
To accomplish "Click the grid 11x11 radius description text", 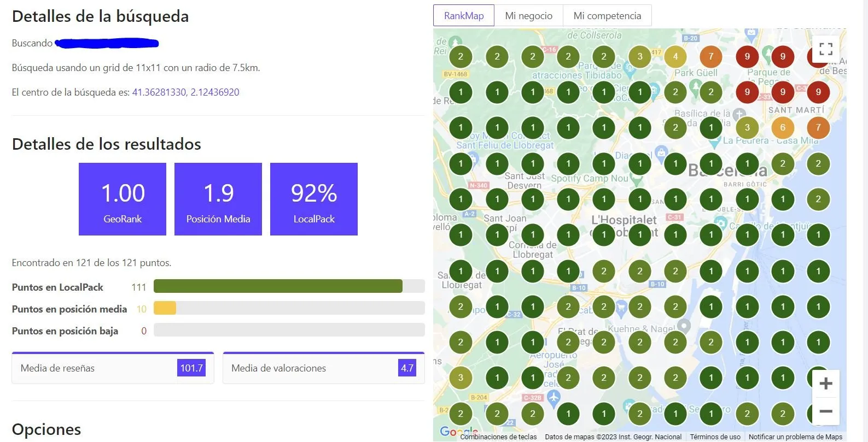I will [136, 68].
